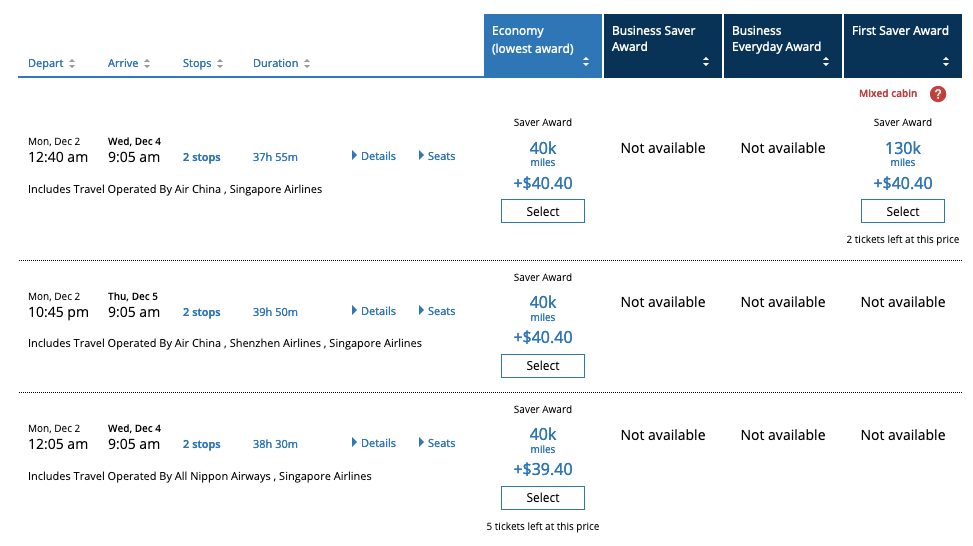Image resolution: width=973 pixels, height=546 pixels.
Task: Select 40k economy award for 10:45 pm flight
Action: pos(542,366)
